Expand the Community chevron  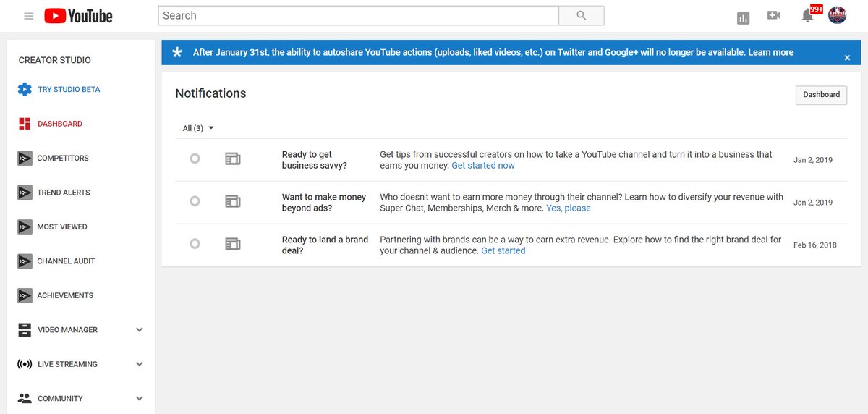click(140, 399)
